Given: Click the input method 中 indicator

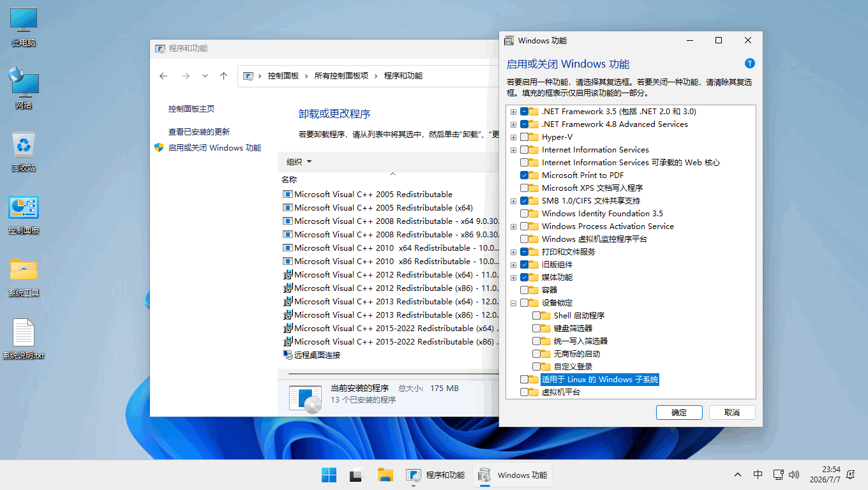Looking at the screenshot, I should (x=758, y=475).
